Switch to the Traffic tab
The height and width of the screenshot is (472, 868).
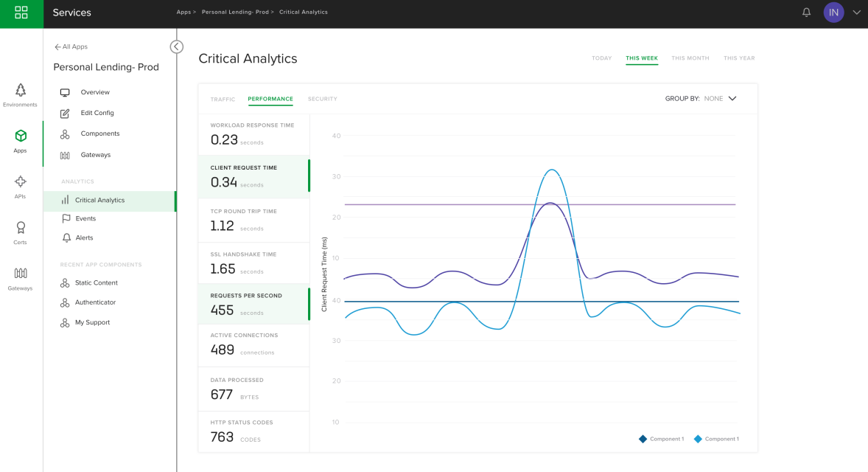(223, 99)
